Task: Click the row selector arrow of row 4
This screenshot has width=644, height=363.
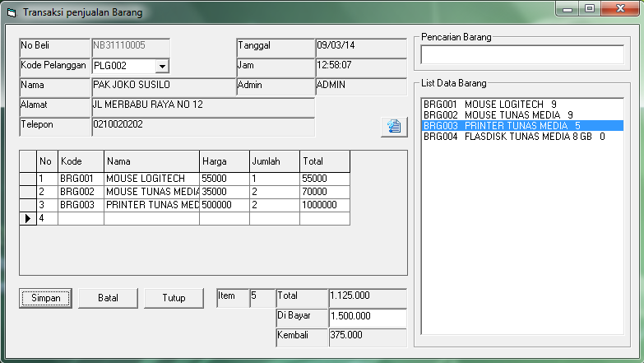Action: [28, 218]
